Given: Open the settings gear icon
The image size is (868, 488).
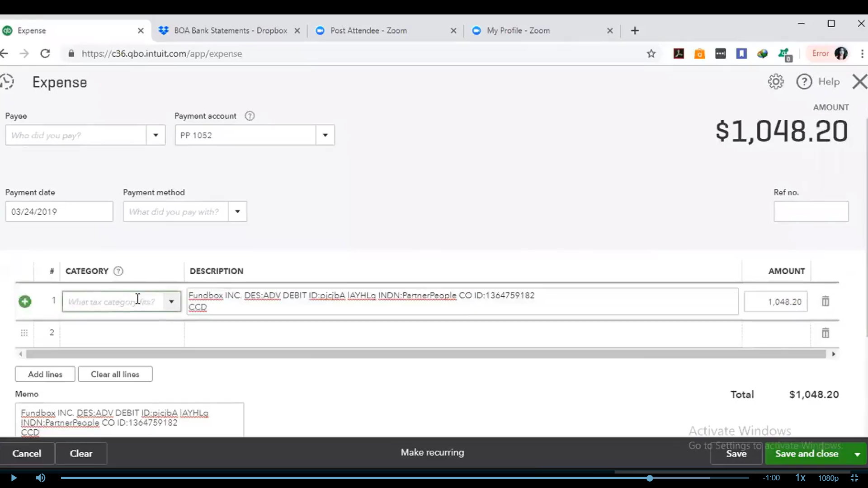Looking at the screenshot, I should 776,82.
